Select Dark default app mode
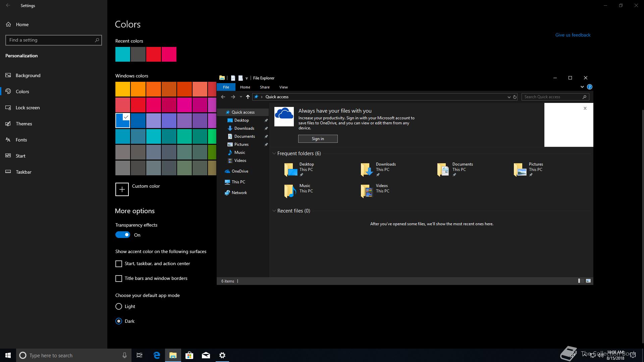644x362 pixels. point(119,321)
